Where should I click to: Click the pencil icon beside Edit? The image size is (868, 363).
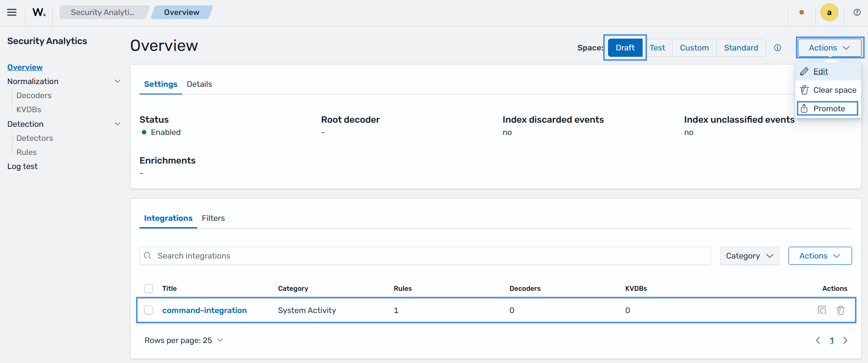804,71
